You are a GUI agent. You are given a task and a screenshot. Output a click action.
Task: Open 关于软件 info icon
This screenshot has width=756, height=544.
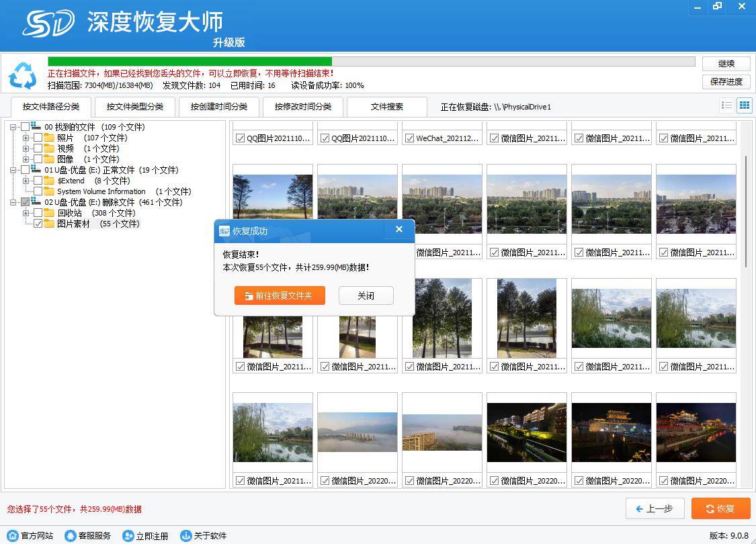186,535
